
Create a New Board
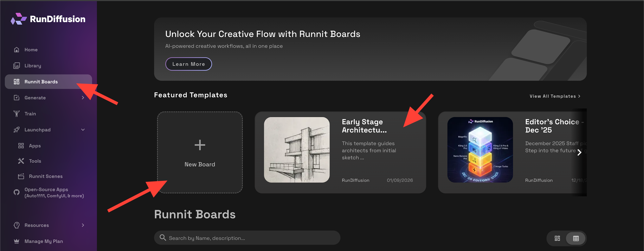pyautogui.click(x=200, y=153)
